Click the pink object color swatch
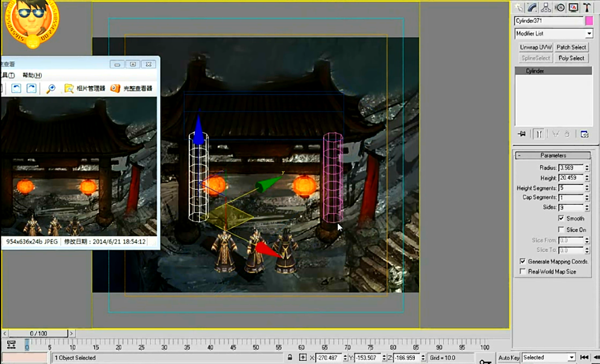 pos(589,20)
